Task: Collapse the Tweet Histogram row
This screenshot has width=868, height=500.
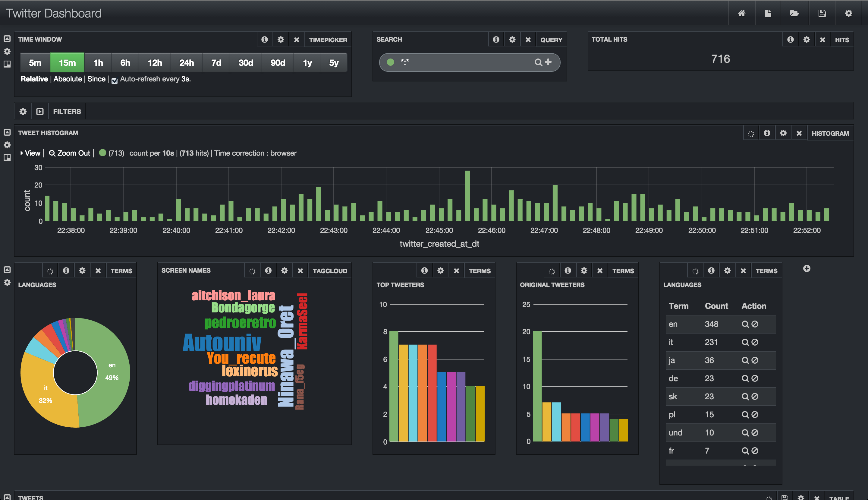Action: point(7,132)
